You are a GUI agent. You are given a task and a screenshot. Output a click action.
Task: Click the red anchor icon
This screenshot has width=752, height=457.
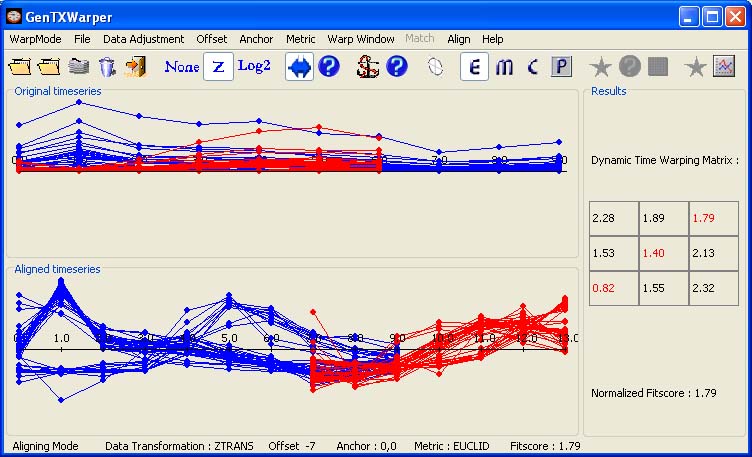pyautogui.click(x=368, y=67)
